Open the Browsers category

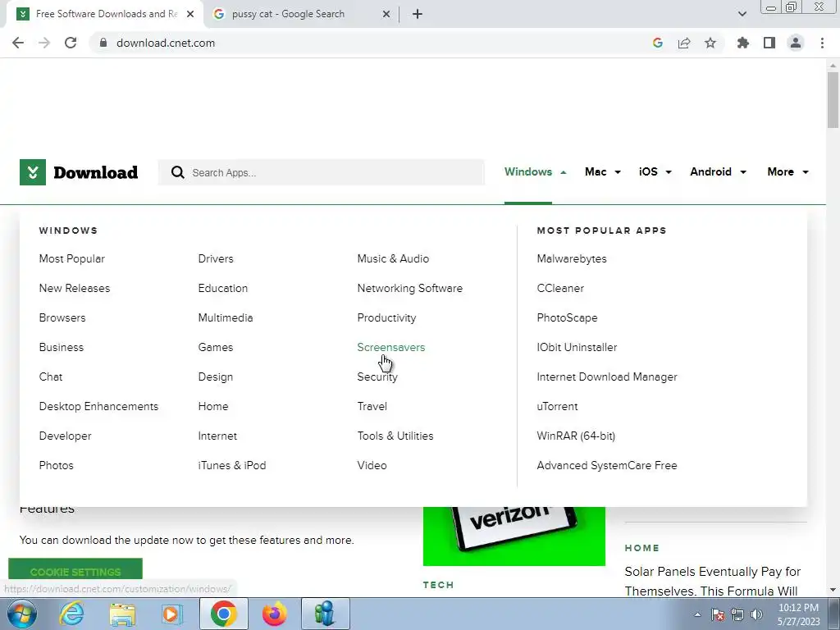pyautogui.click(x=62, y=317)
